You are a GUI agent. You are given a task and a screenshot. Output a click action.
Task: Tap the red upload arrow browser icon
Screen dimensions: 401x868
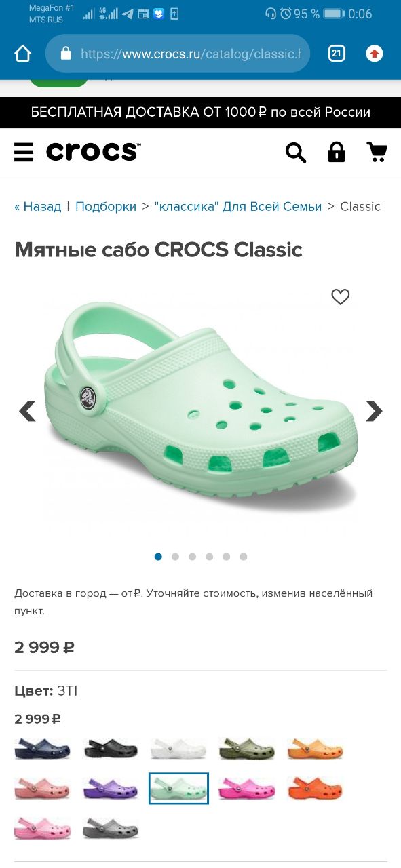[375, 54]
